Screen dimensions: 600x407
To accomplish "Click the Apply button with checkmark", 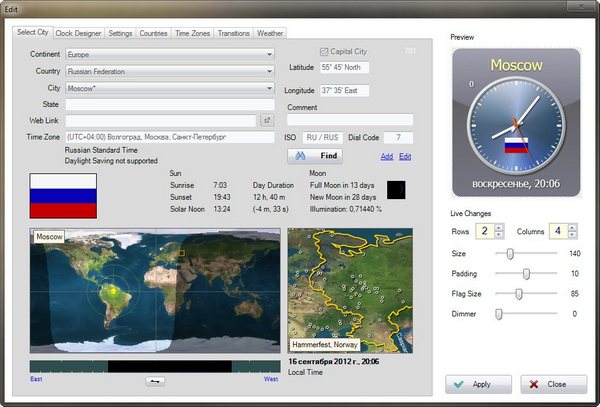I will (x=478, y=384).
